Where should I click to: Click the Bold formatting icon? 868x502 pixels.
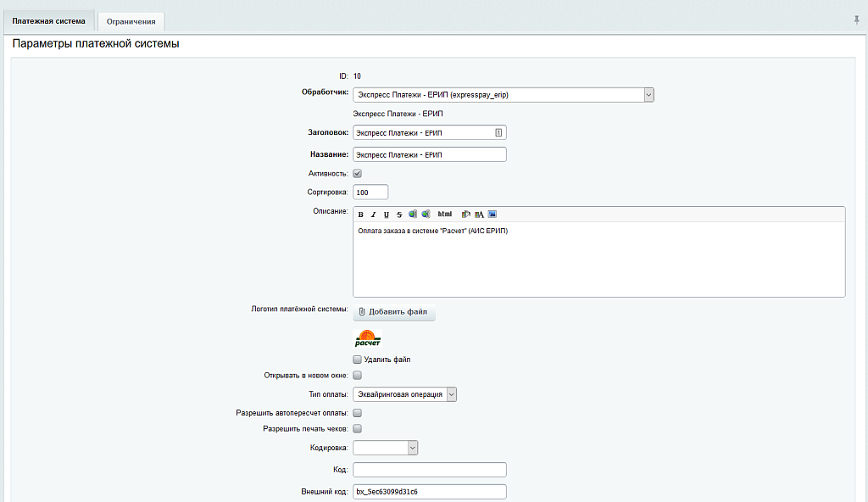click(x=360, y=215)
